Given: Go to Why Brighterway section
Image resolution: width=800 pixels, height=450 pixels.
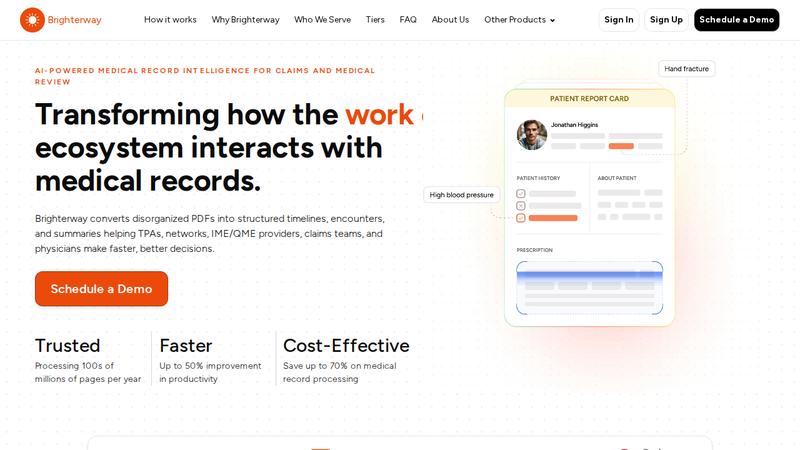Looking at the screenshot, I should click(245, 20).
